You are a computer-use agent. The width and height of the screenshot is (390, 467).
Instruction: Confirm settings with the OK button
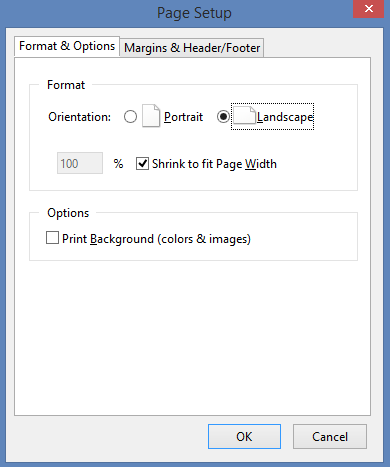click(244, 436)
